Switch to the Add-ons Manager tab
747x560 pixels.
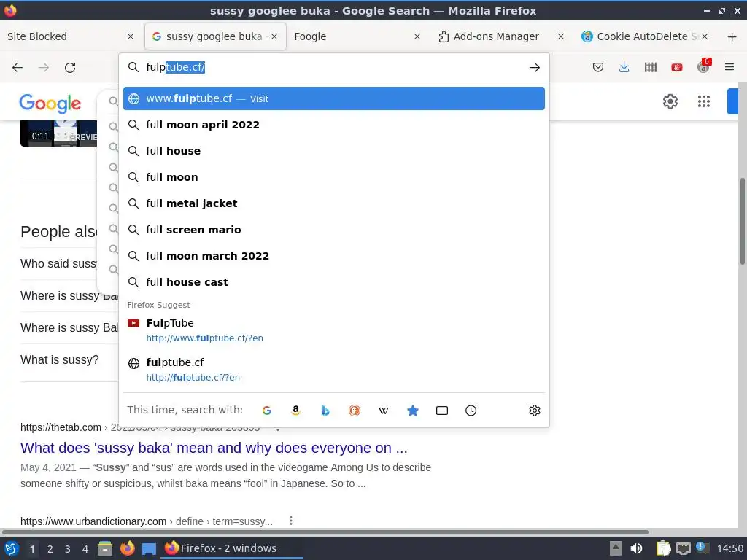tap(501, 36)
